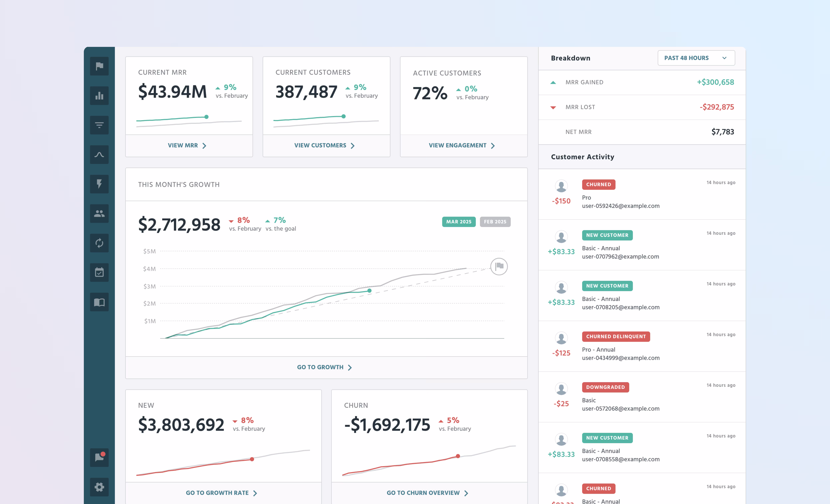Select the flag icon in the sidebar
The image size is (830, 504).
pos(99,66)
